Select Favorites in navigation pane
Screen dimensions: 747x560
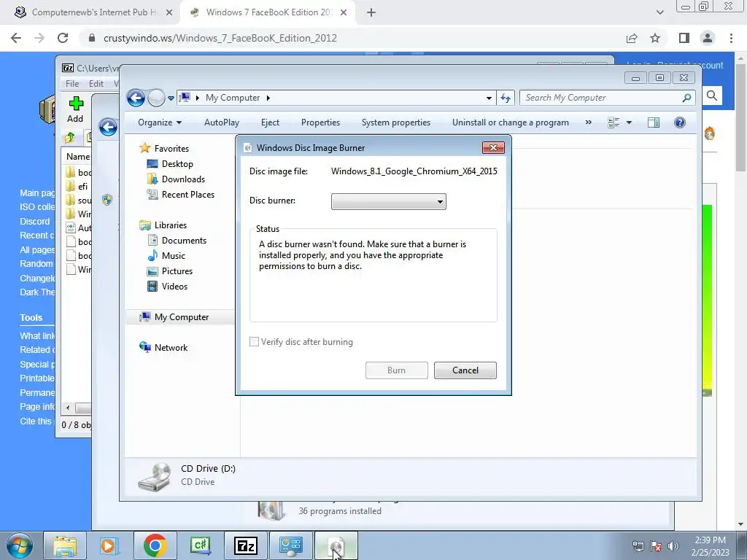pos(171,149)
